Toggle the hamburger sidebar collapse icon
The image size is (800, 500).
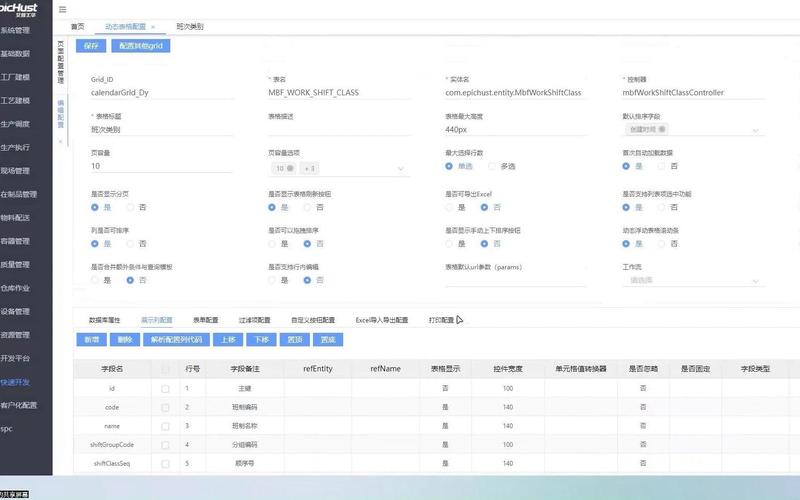(63, 10)
